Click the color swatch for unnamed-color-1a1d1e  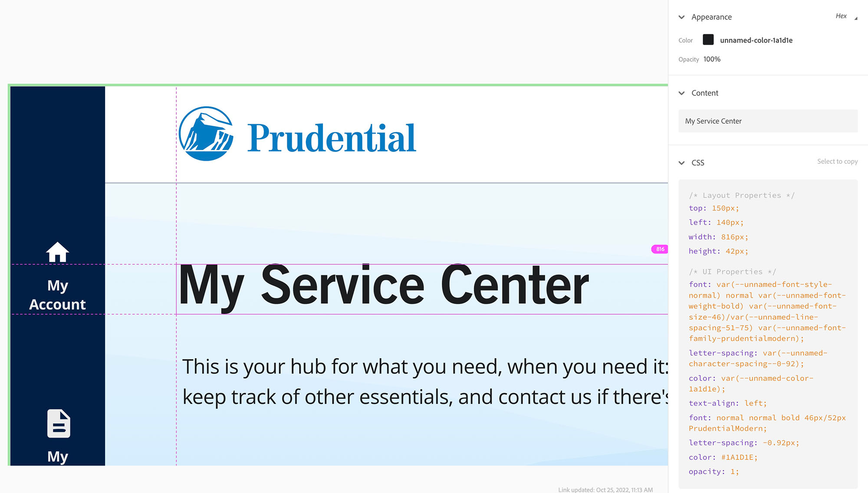pyautogui.click(x=708, y=40)
